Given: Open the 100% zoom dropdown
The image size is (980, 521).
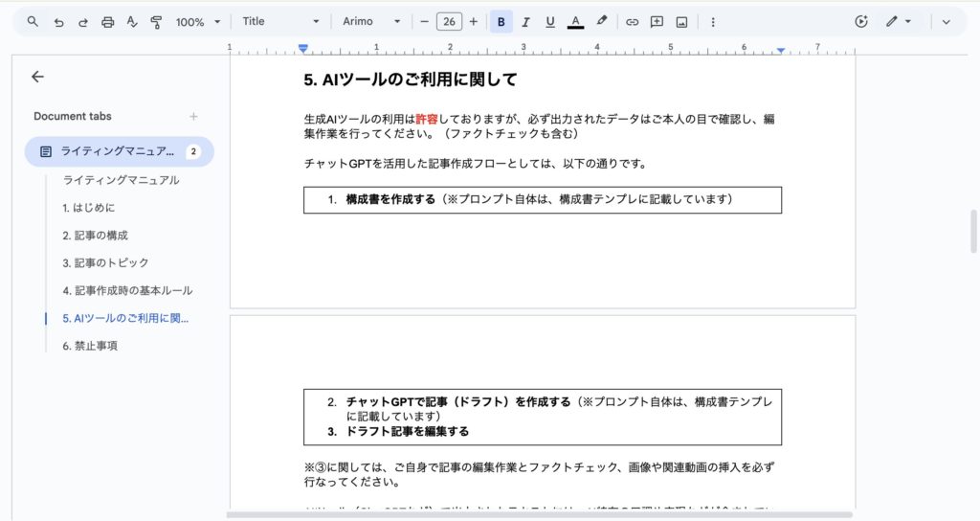Looking at the screenshot, I should tap(198, 21).
